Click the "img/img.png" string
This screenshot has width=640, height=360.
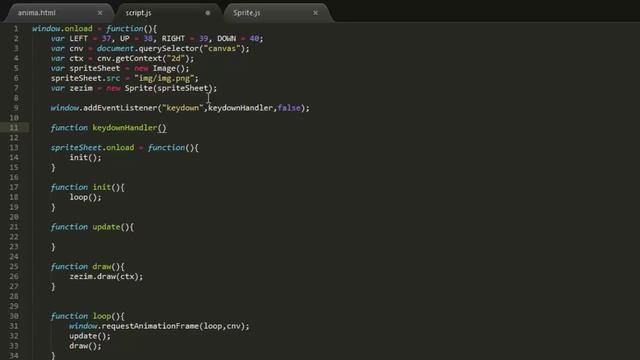coord(164,78)
